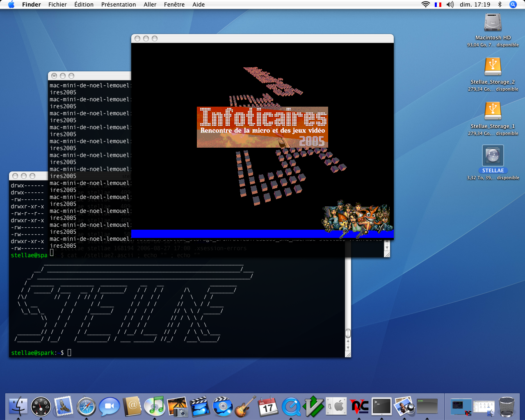Open the Fichier menu
The width and height of the screenshot is (525, 420).
pyautogui.click(x=57, y=5)
